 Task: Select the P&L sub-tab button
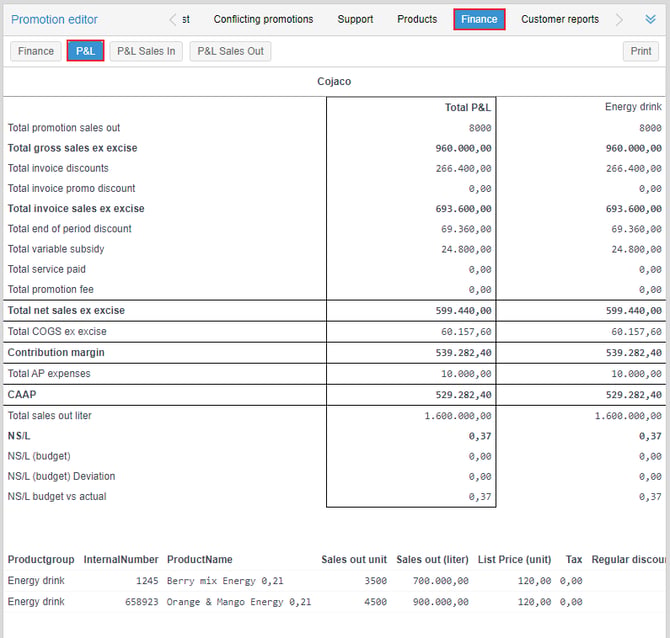coord(85,51)
